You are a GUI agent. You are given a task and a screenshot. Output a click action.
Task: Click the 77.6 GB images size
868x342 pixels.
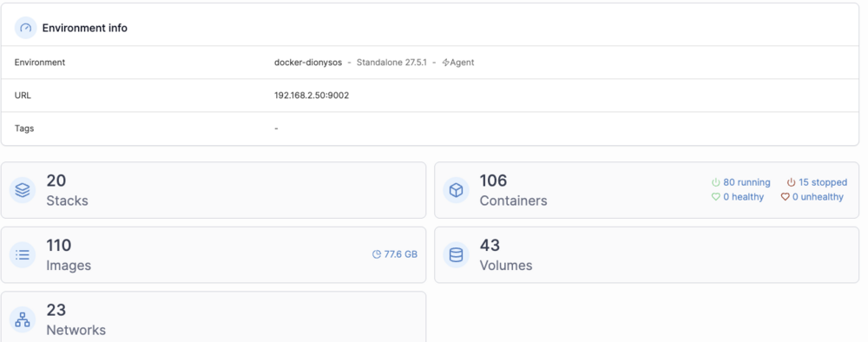click(401, 254)
